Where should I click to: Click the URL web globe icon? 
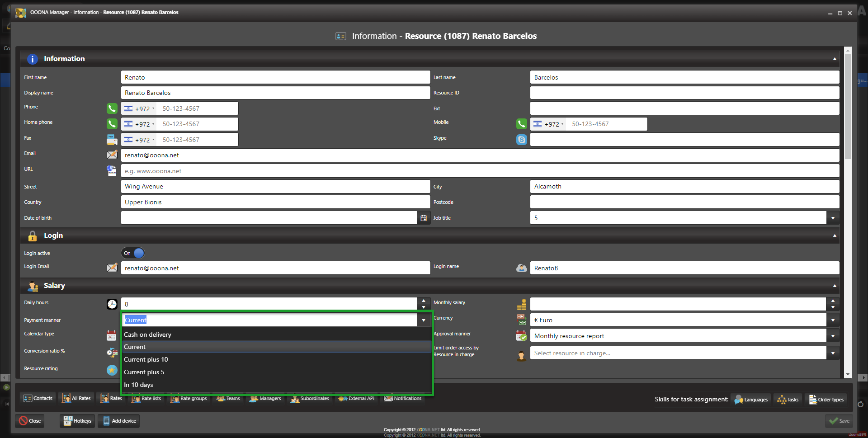click(x=112, y=171)
